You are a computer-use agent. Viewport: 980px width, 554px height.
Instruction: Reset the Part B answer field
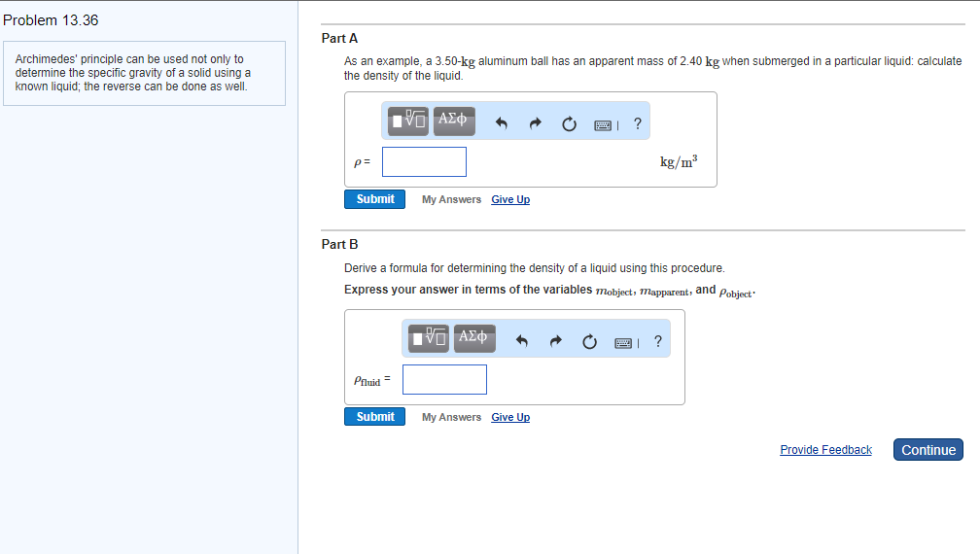[x=588, y=341]
